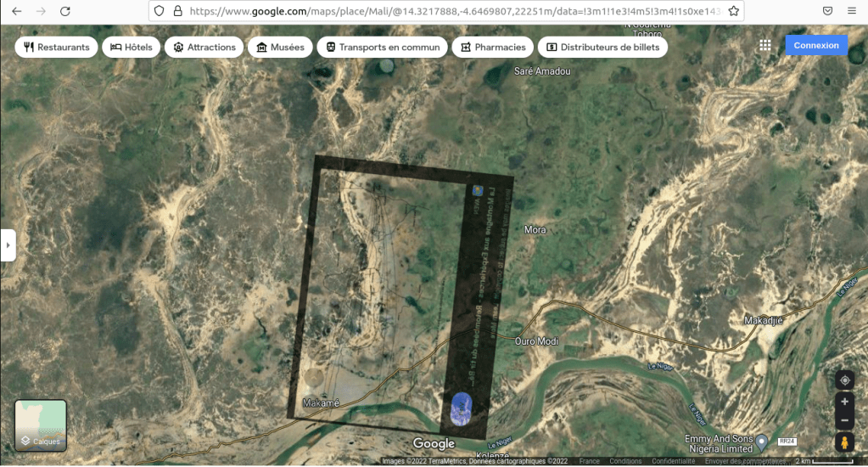Select the Street View pegman icon
This screenshot has width=868, height=467.
(844, 442)
